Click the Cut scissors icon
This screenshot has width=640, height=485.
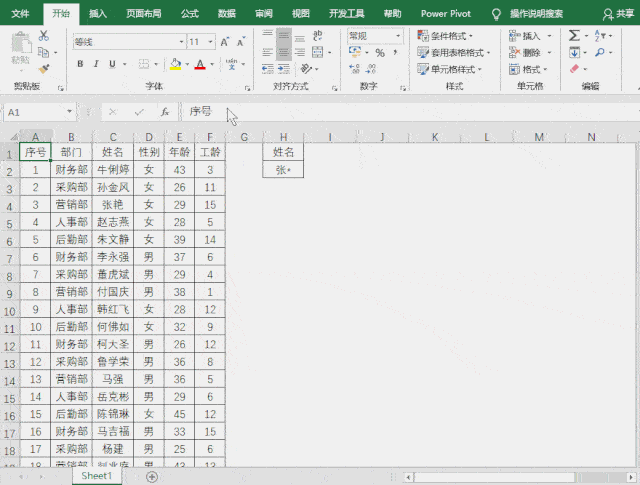[x=44, y=36]
